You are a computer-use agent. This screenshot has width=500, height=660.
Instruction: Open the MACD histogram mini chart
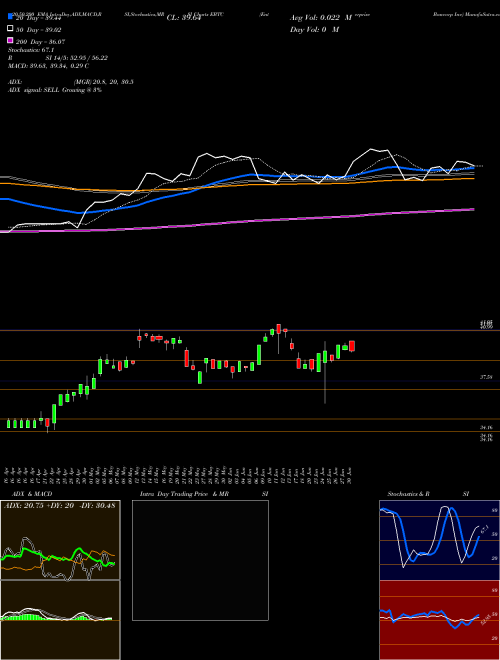[x=60, y=620]
